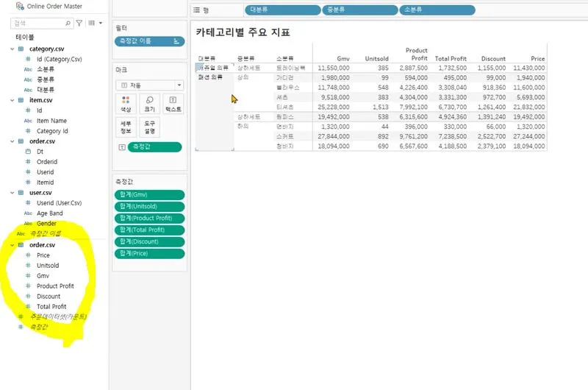Click the 합계(Total Profit) measure pill
Image resolution: width=588 pixels, height=390 pixels.
tap(150, 230)
